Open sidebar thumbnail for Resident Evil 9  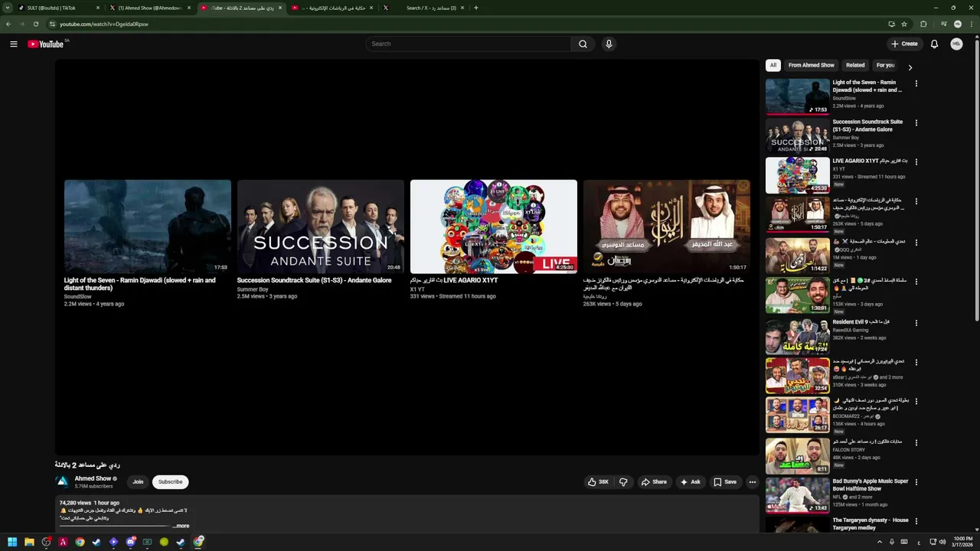[797, 335]
